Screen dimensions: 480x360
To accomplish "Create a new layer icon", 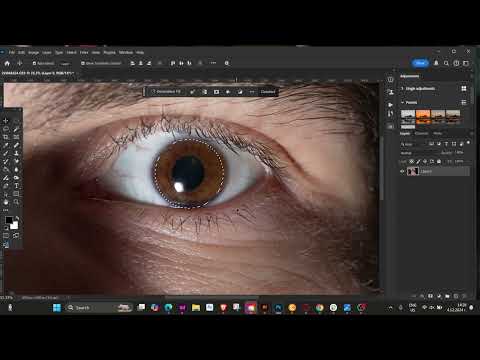I will coord(456,296).
